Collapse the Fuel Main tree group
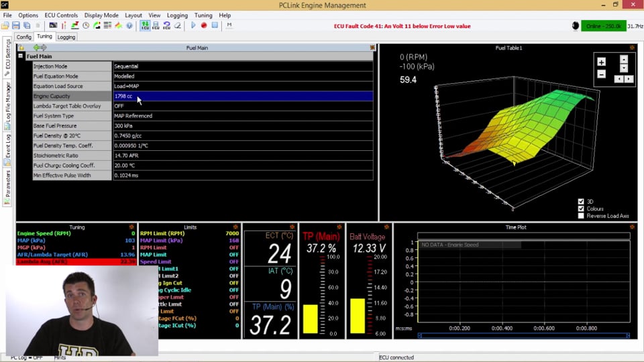 tap(21, 56)
